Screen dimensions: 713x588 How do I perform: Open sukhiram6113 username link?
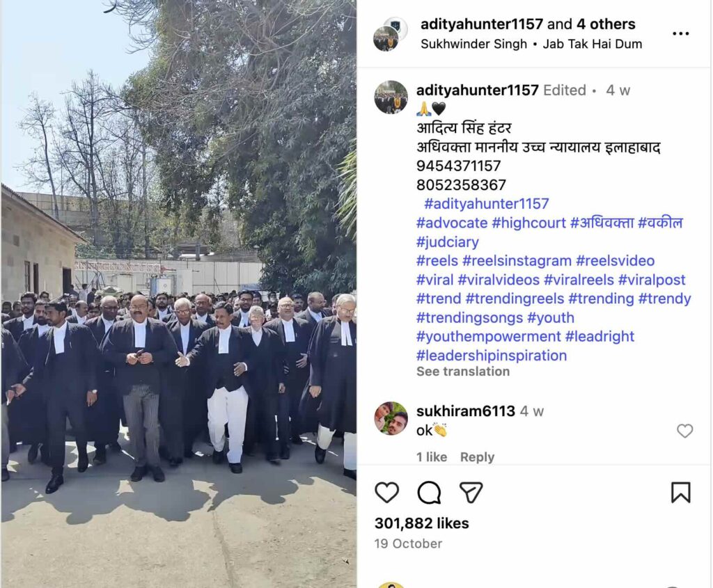point(466,411)
